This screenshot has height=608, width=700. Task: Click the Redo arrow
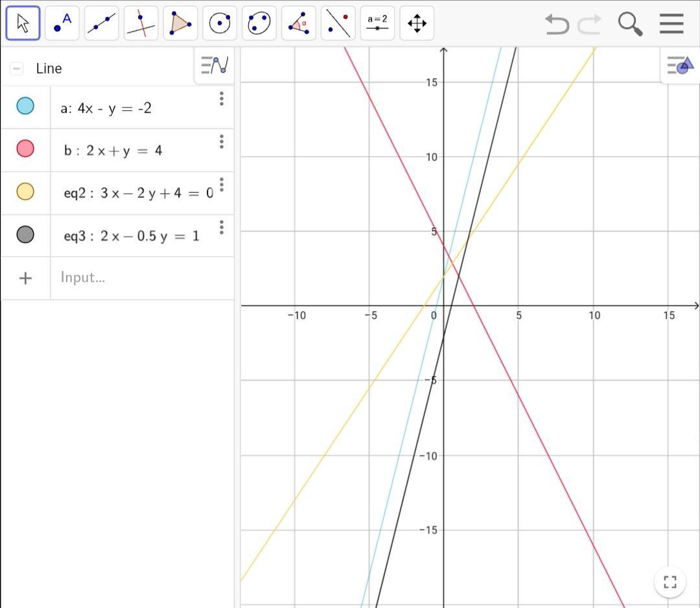tap(589, 24)
